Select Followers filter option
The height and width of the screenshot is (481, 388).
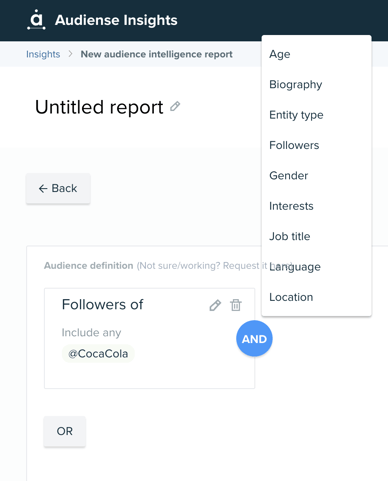pos(316,145)
